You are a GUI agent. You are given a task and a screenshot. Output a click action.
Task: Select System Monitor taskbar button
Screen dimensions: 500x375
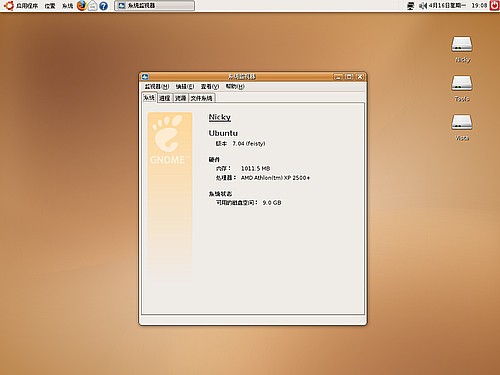click(155, 6)
